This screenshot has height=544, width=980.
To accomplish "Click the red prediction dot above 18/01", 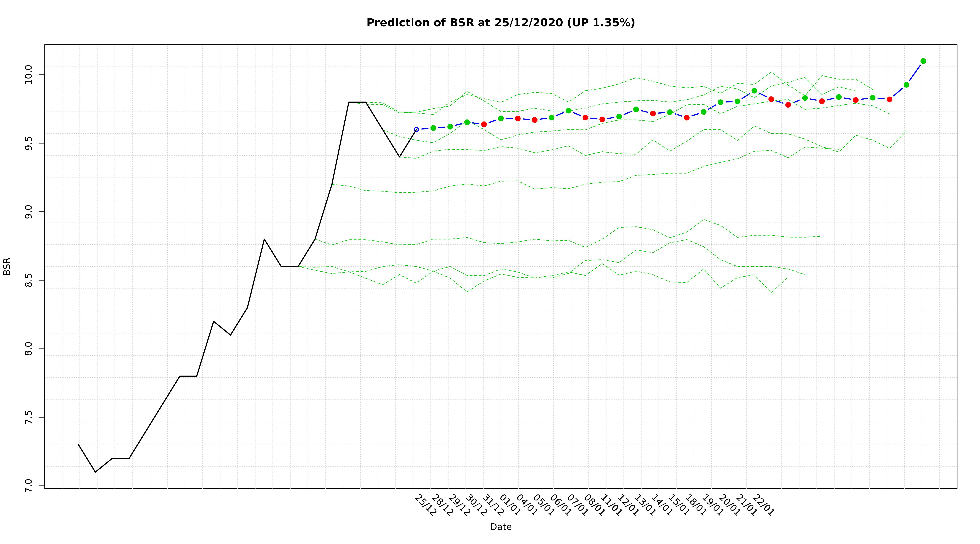I will pos(687,118).
